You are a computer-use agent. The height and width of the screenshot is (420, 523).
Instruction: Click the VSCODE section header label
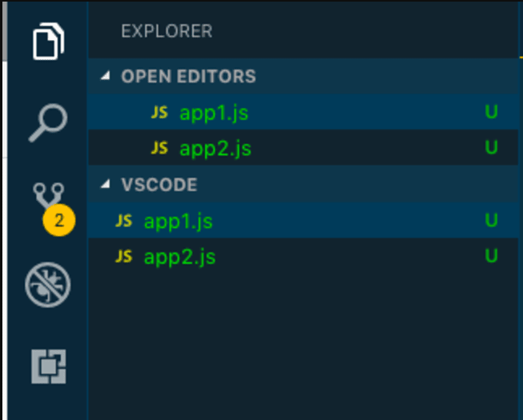(x=159, y=185)
